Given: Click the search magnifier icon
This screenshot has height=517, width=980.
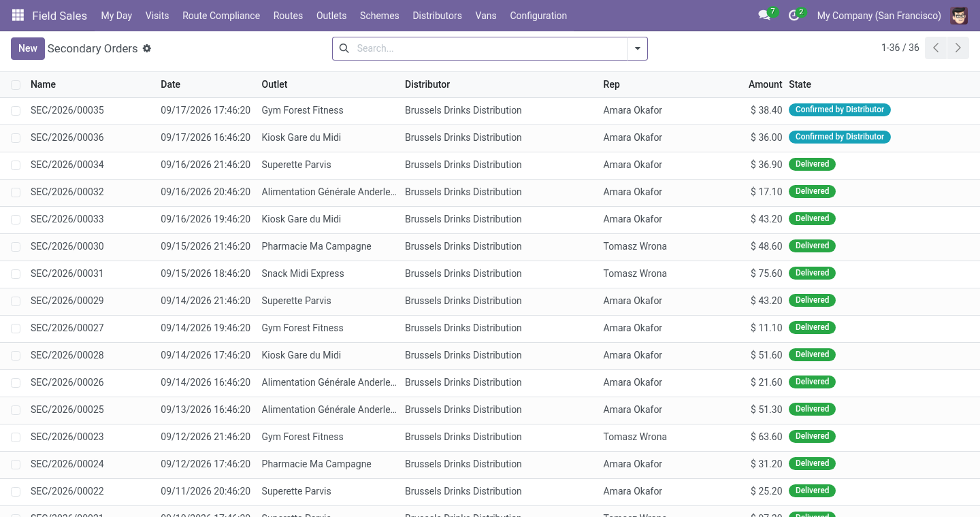Looking at the screenshot, I should pyautogui.click(x=344, y=48).
